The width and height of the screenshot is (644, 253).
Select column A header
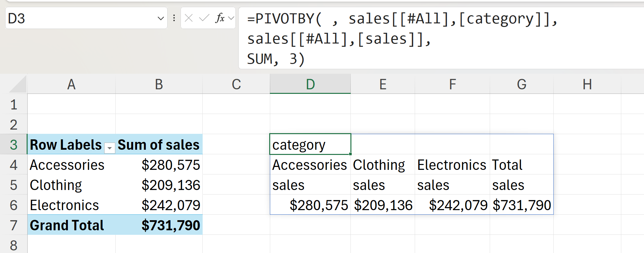click(x=71, y=84)
